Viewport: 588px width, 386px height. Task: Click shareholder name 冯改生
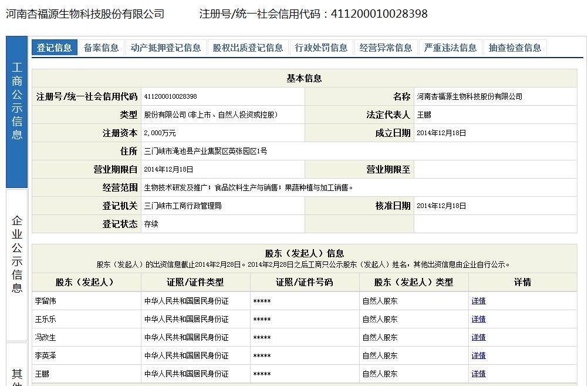coord(45,337)
